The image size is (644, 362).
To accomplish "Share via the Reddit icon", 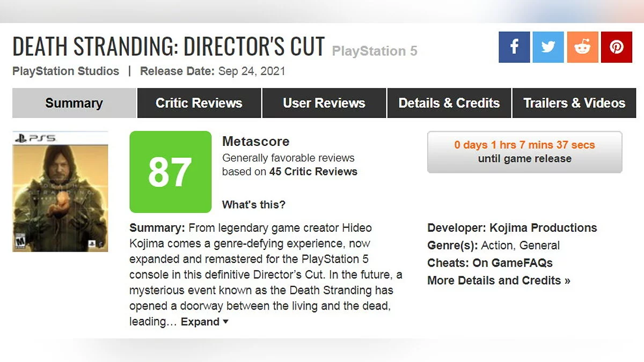I will coord(582,47).
